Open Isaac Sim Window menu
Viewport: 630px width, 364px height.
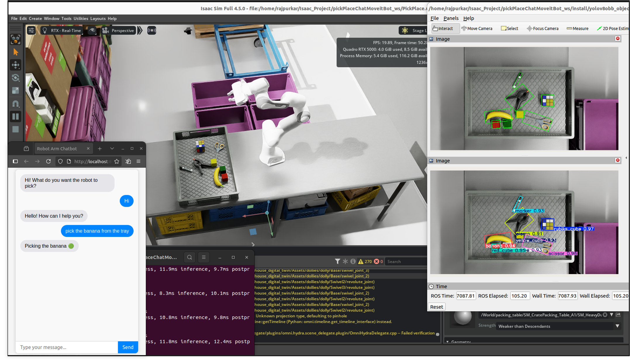coord(51,18)
